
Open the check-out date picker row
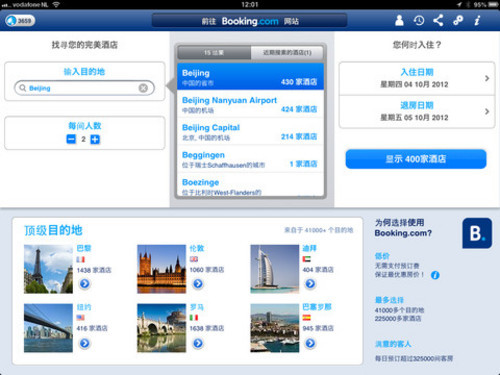pos(417,112)
